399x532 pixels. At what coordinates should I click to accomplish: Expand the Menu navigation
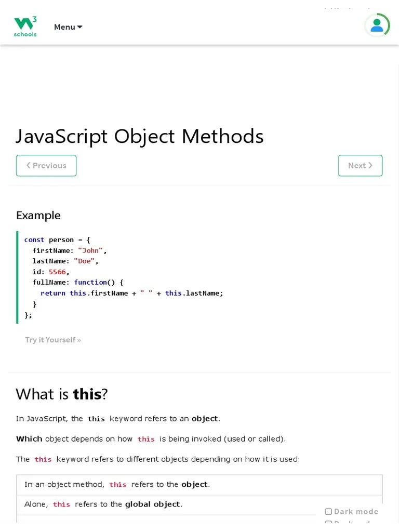coord(68,26)
